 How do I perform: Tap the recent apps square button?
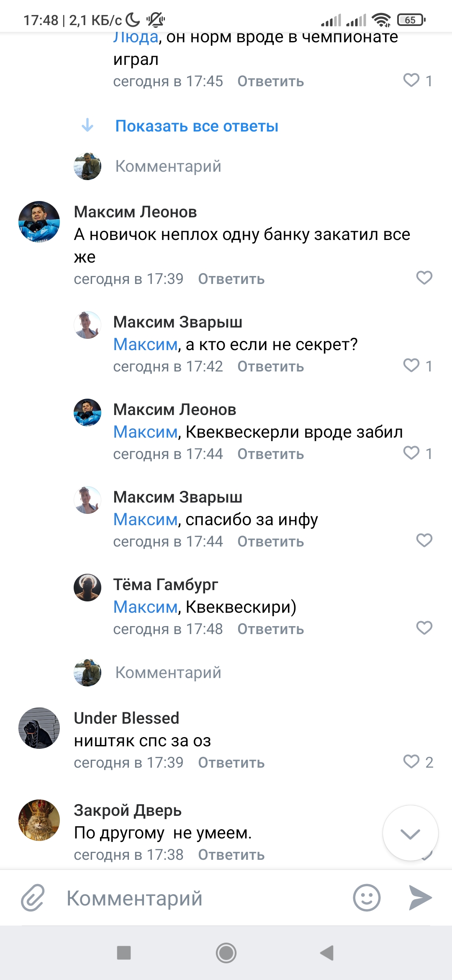pos(124,953)
